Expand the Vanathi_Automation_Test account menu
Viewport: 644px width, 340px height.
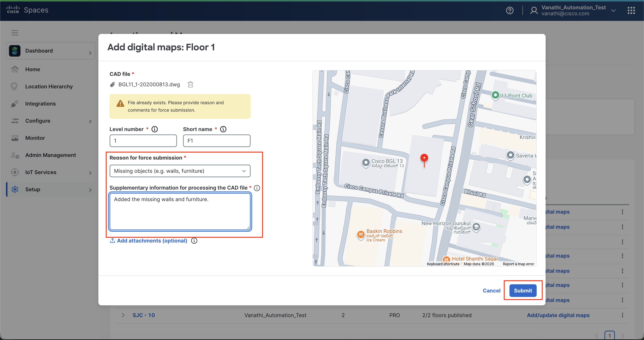coord(613,10)
